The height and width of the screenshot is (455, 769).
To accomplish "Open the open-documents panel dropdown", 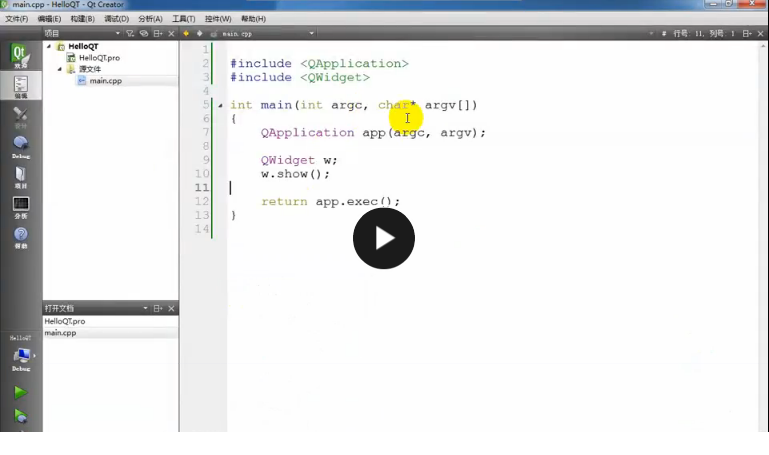I will pos(145,308).
